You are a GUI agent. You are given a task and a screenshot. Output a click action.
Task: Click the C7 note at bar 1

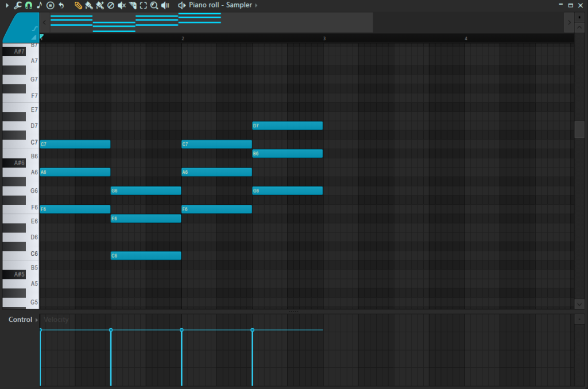75,145
